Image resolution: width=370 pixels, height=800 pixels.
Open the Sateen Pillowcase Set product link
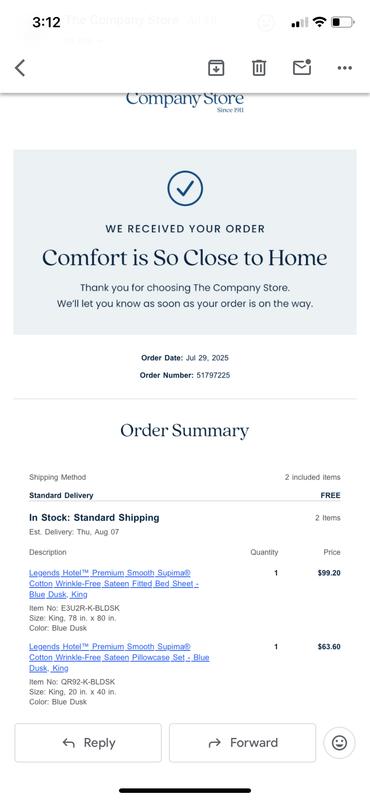pos(119,657)
